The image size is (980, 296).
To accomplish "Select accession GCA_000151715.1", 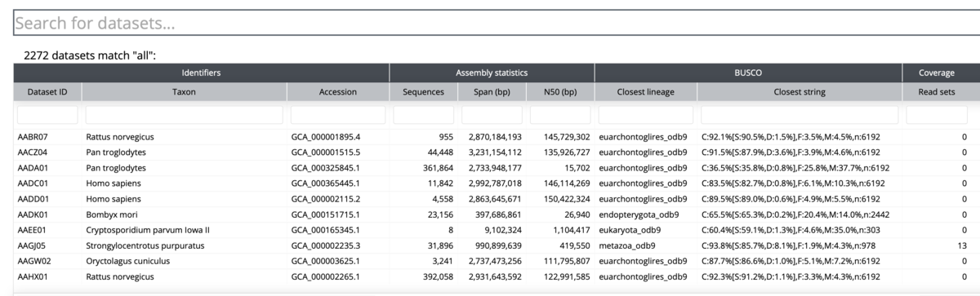I will point(326,214).
